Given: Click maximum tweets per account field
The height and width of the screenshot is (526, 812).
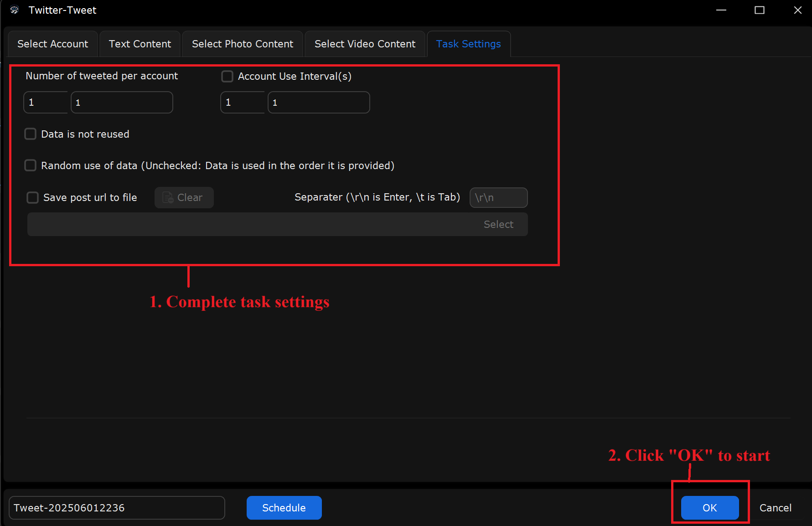Looking at the screenshot, I should [122, 102].
